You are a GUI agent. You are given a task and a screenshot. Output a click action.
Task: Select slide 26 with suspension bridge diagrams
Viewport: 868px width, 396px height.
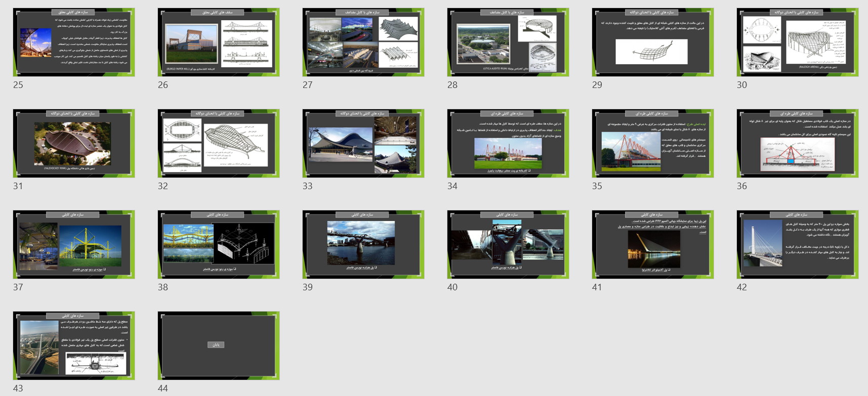pos(219,42)
